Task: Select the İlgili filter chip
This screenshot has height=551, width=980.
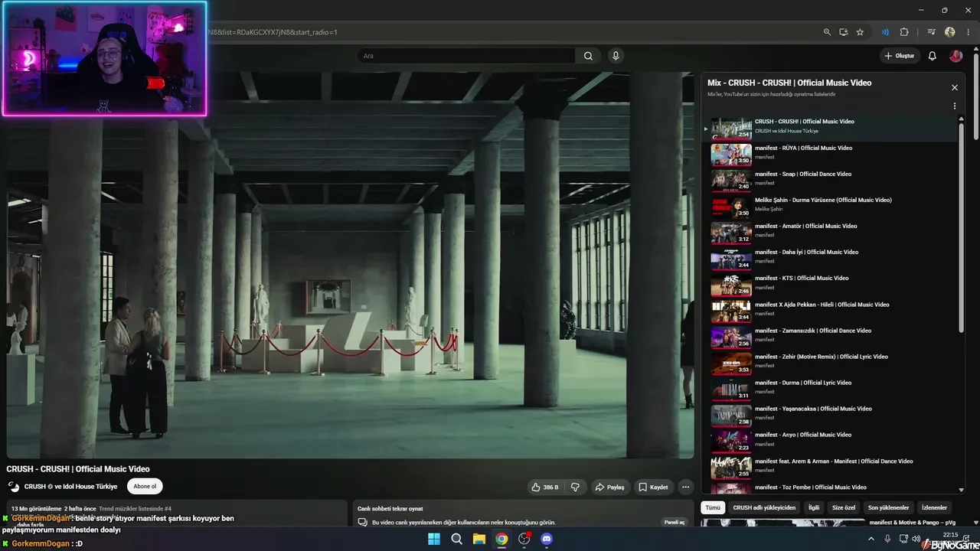Action: tap(814, 507)
